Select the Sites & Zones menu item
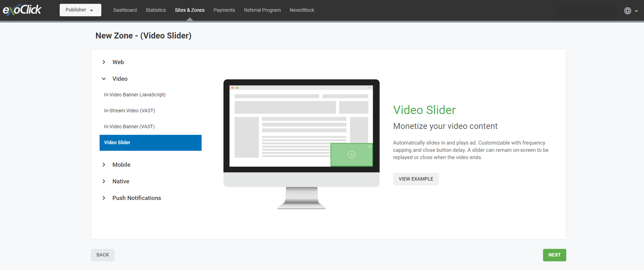This screenshot has height=270, width=644. click(190, 10)
